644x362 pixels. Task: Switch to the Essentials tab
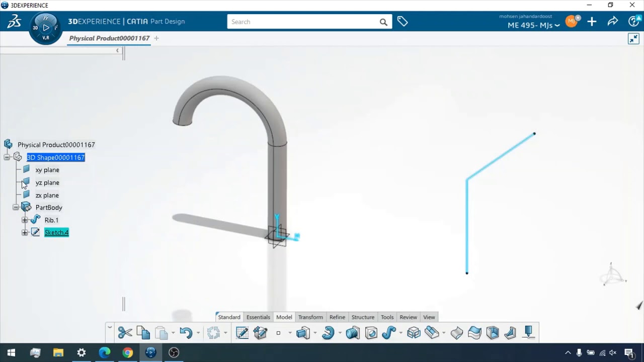click(258, 317)
